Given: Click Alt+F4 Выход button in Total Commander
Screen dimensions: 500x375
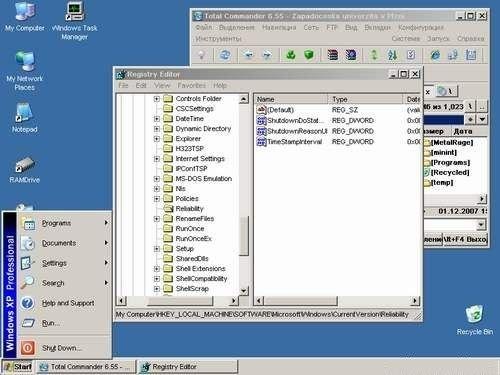Looking at the screenshot, I should coord(465,239).
